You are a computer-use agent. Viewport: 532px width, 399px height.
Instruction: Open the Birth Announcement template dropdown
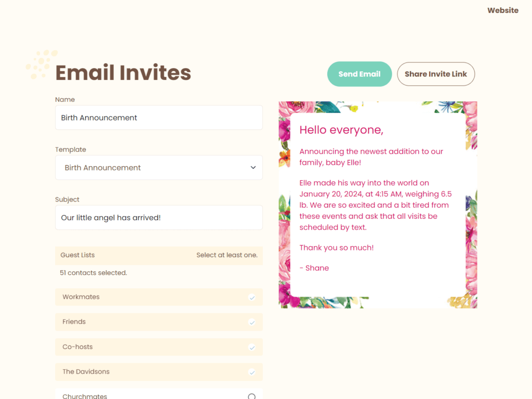[158, 167]
